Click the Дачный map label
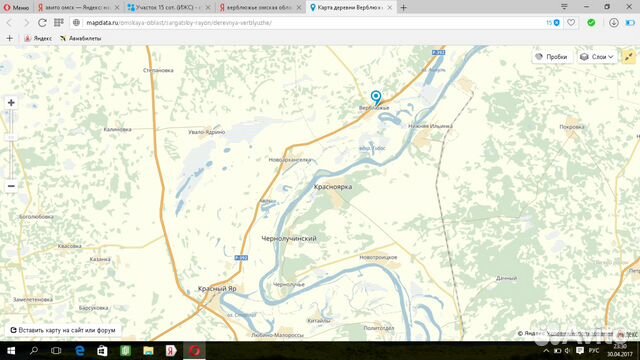The height and width of the screenshot is (360, 640). tap(506, 278)
